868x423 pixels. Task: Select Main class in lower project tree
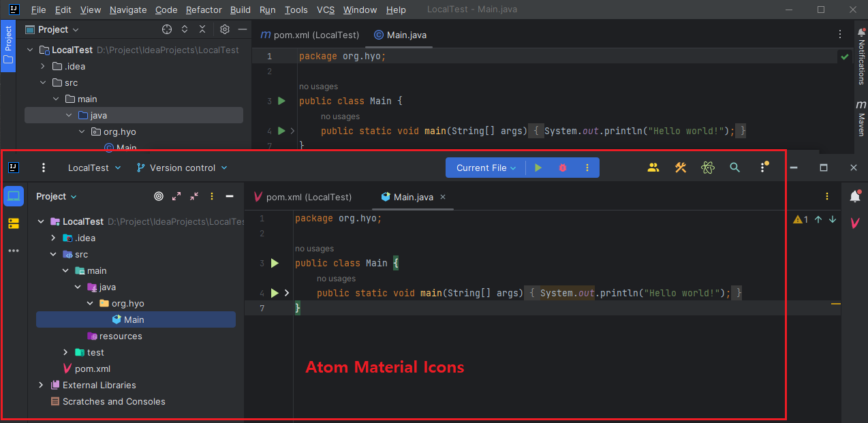136,319
